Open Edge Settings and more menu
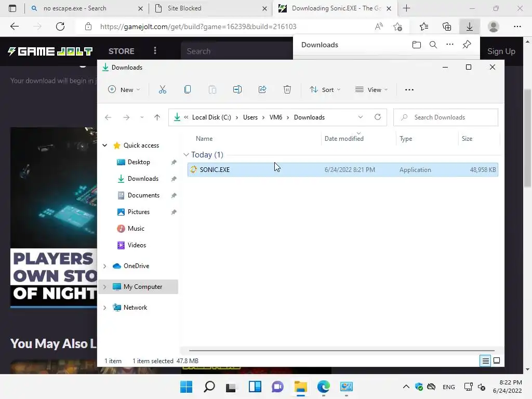Screen dimensions: 532x399 coord(517,26)
